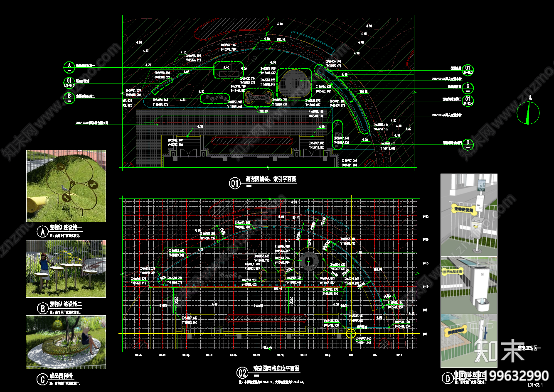Click the 北 north label

pyautogui.click(x=529, y=98)
